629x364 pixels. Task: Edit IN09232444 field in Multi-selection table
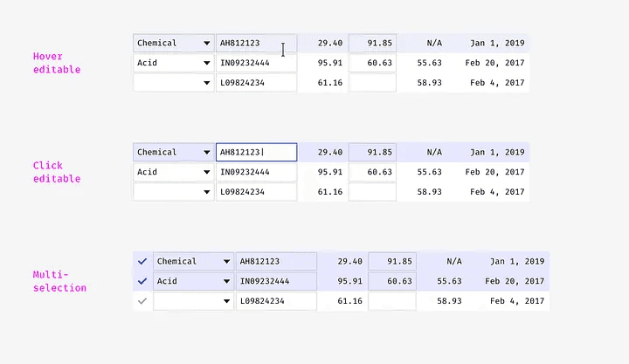tap(276, 281)
